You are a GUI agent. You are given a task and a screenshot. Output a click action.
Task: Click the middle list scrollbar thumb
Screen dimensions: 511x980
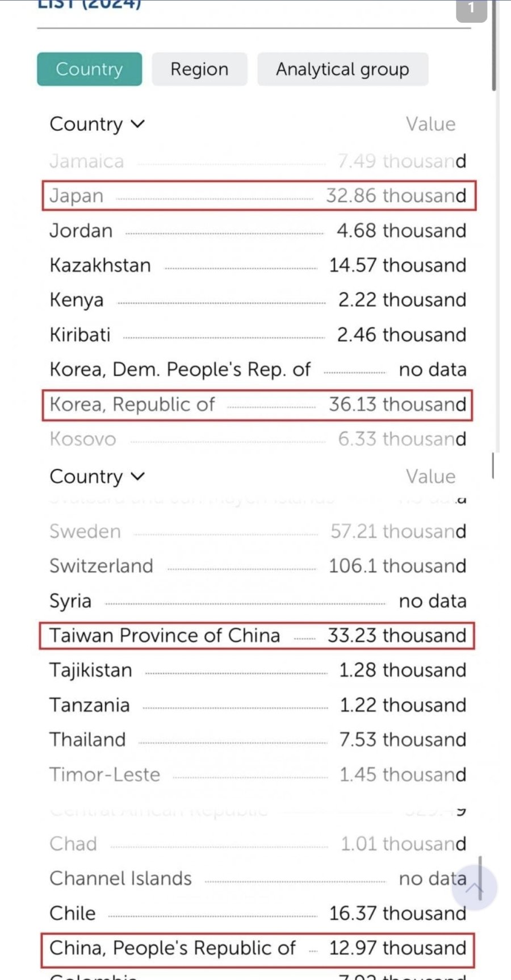[x=493, y=465]
